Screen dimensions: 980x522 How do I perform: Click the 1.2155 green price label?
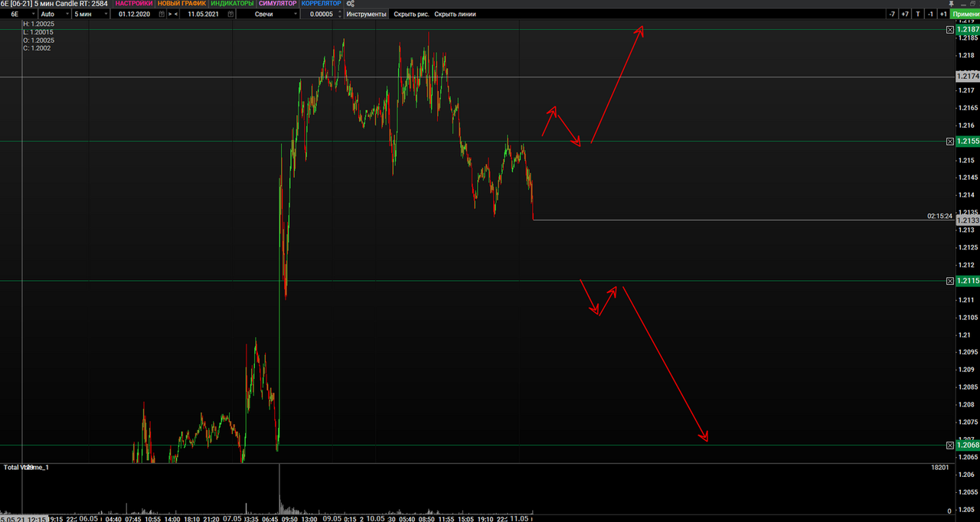coord(968,142)
